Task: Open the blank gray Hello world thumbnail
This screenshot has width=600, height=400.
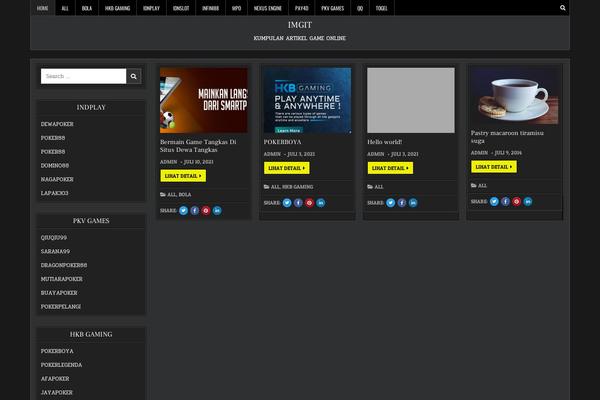Action: (x=411, y=100)
